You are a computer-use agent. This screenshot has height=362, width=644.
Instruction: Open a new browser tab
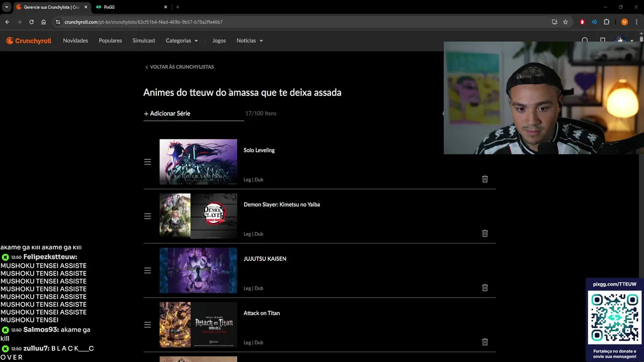(x=178, y=7)
